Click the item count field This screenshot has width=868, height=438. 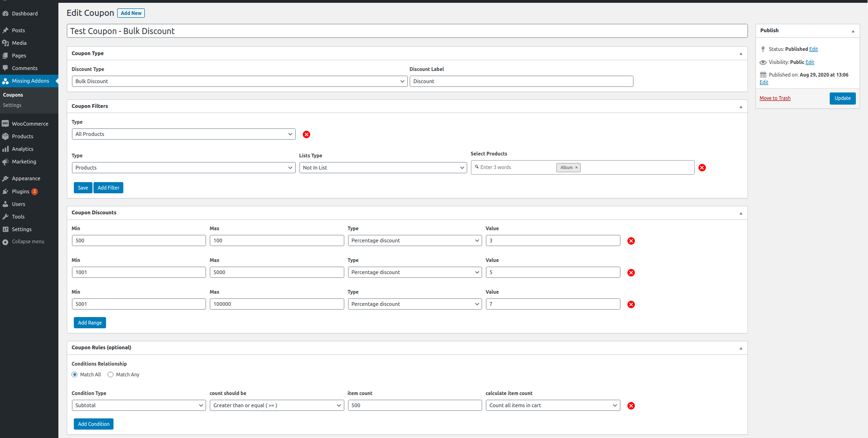point(415,405)
